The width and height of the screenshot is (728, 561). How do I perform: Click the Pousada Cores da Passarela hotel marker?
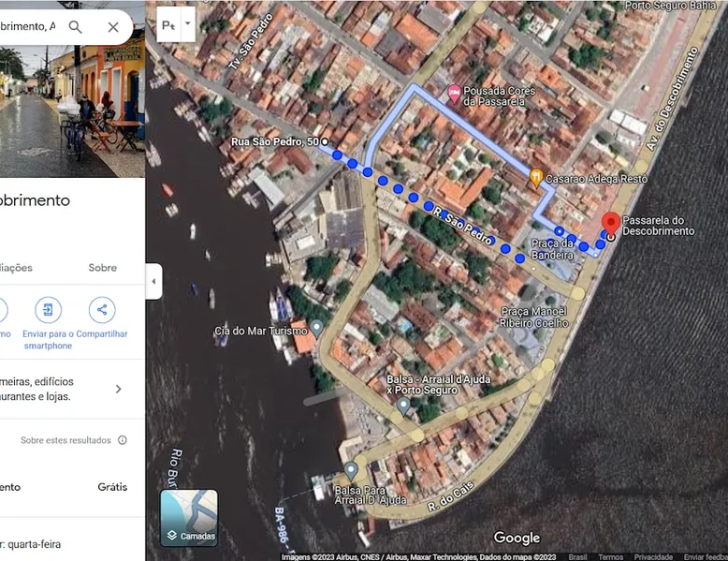pyautogui.click(x=455, y=92)
